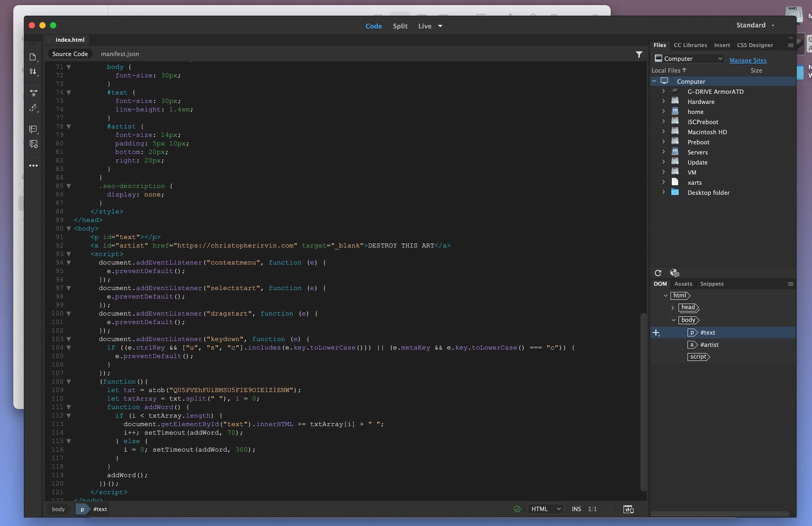The image size is (812, 526).
Task: Open the Standard workspace dropdown
Action: (x=755, y=25)
